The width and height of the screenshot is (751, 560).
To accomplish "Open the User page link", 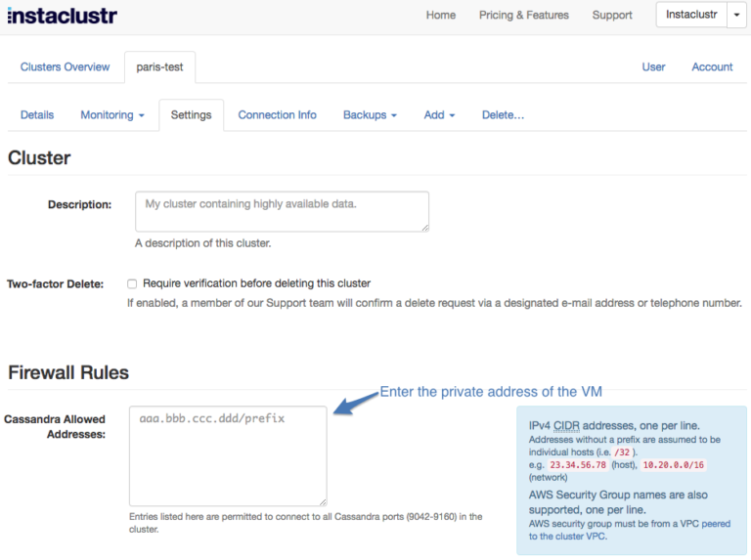I will [653, 67].
